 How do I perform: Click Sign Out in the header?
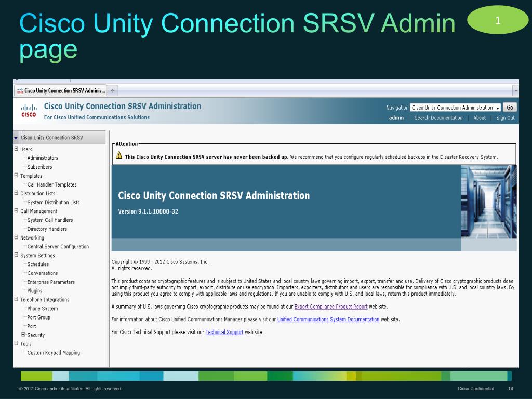click(505, 118)
